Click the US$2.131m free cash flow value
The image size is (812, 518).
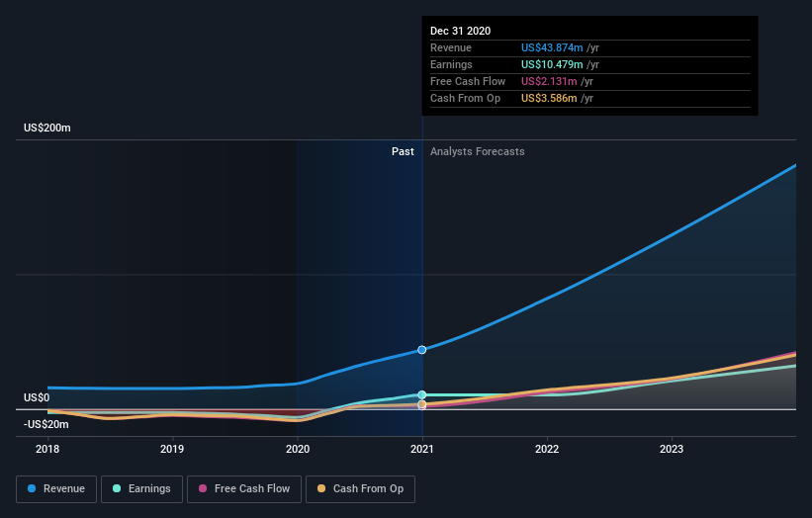(549, 81)
